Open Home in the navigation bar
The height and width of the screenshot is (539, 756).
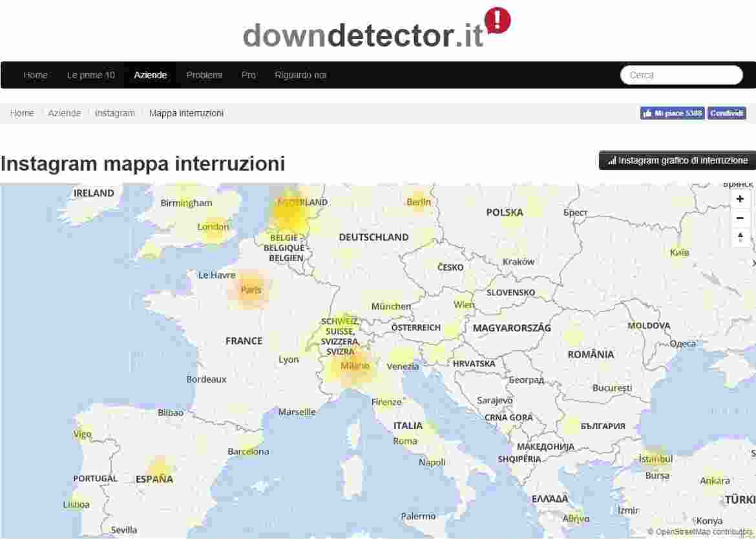pyautogui.click(x=35, y=75)
